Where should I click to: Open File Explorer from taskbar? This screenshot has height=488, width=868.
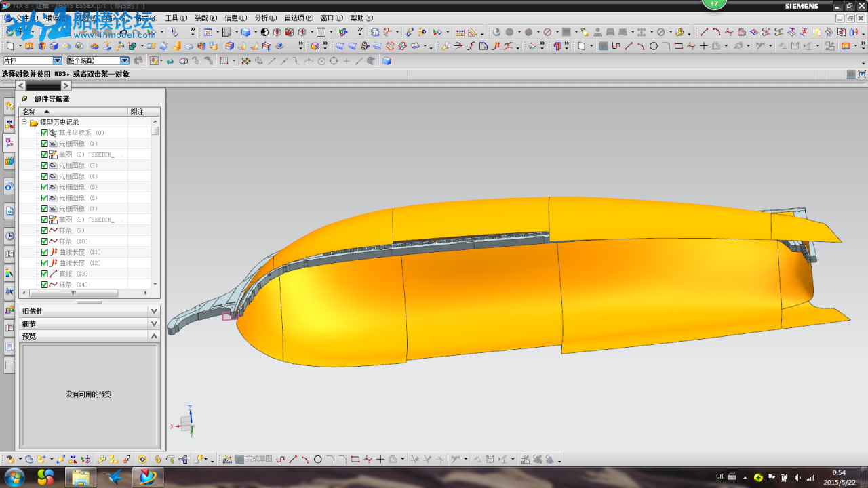tap(80, 477)
